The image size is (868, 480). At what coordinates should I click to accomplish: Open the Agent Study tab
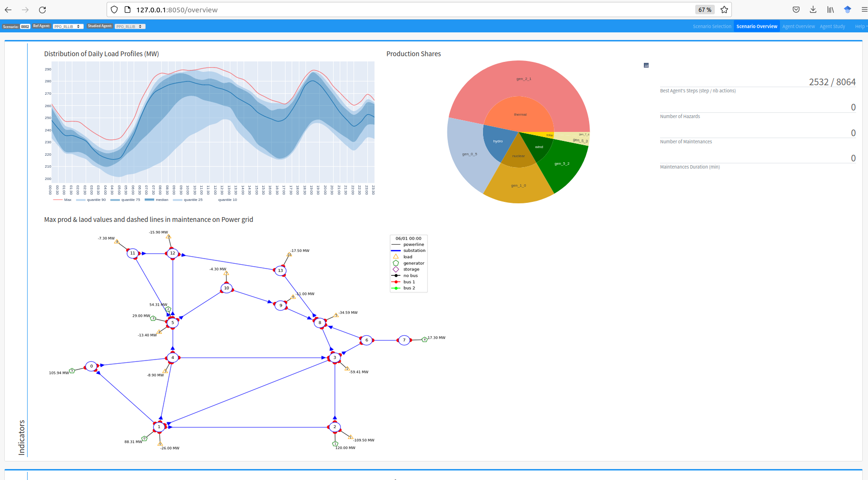[x=832, y=27]
